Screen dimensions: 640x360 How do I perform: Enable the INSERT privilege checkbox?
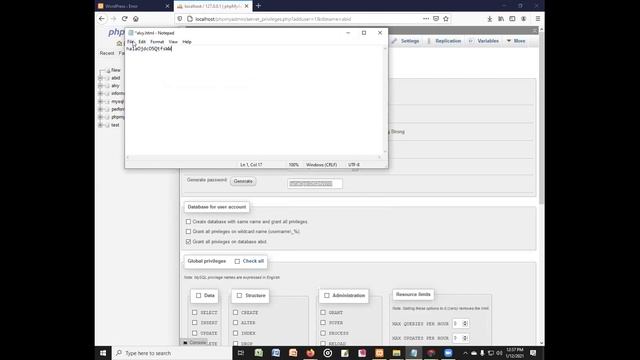pyautogui.click(x=194, y=322)
